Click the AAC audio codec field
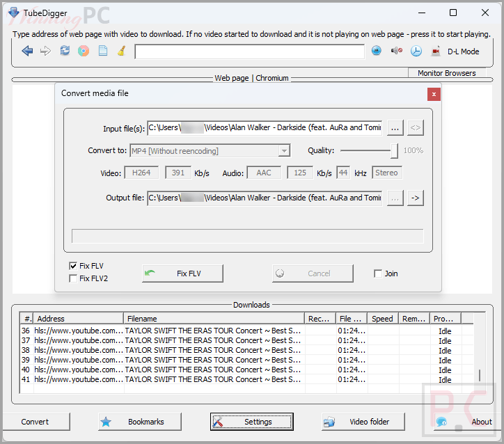 tap(264, 173)
